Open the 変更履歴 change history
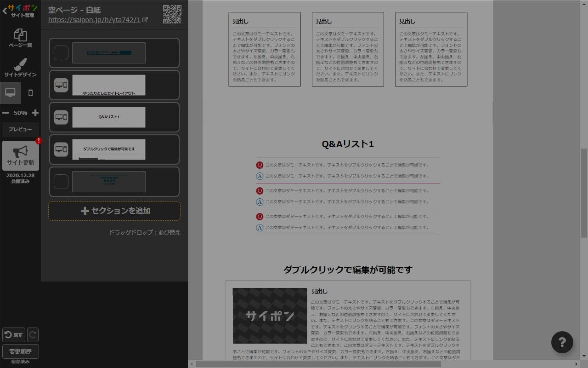Screen dimensions: 588x368 pyautogui.click(x=21, y=351)
